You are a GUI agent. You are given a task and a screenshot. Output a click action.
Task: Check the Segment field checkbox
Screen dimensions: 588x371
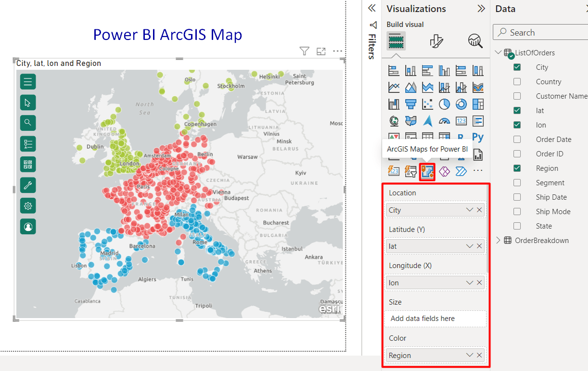[517, 182]
